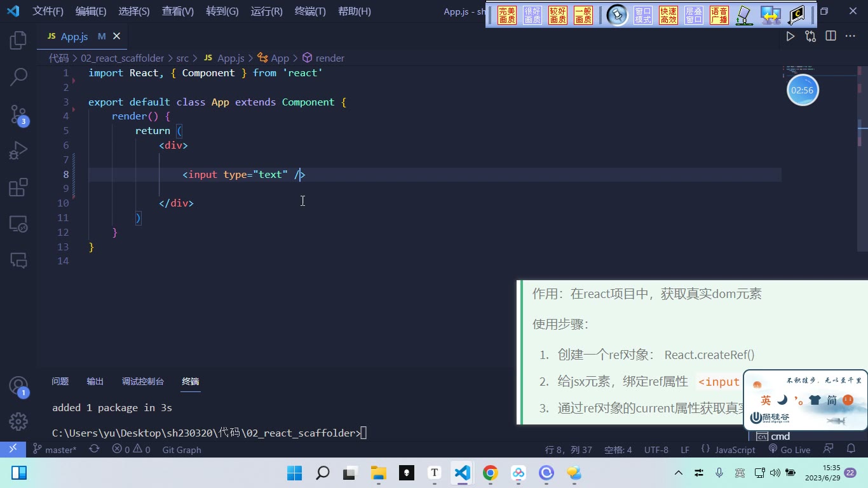Run the code with the play button
The width and height of the screenshot is (868, 488).
790,36
